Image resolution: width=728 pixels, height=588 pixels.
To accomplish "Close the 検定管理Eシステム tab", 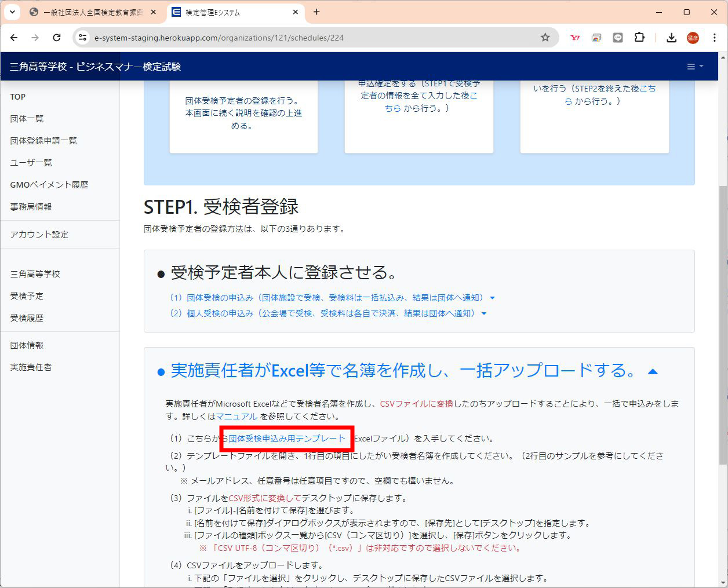I will (x=296, y=12).
